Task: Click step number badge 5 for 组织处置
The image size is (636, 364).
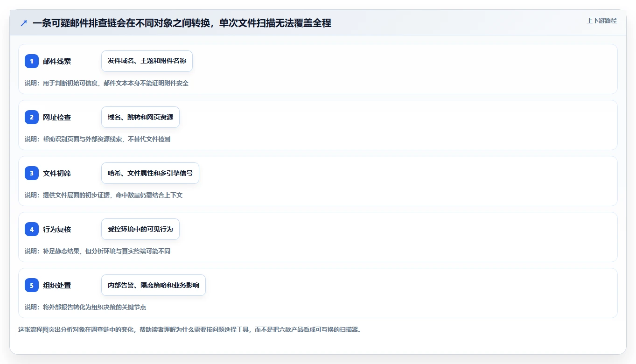Action: 32,285
